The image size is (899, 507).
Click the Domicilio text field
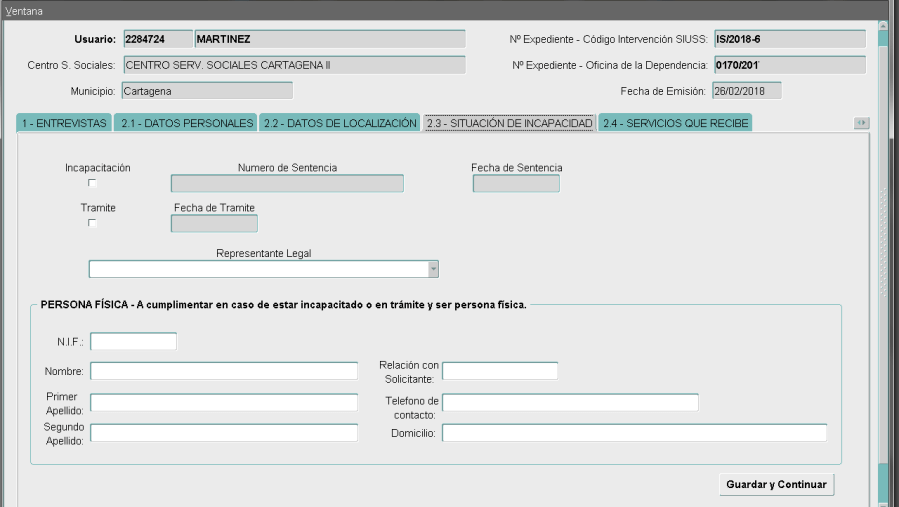634,433
